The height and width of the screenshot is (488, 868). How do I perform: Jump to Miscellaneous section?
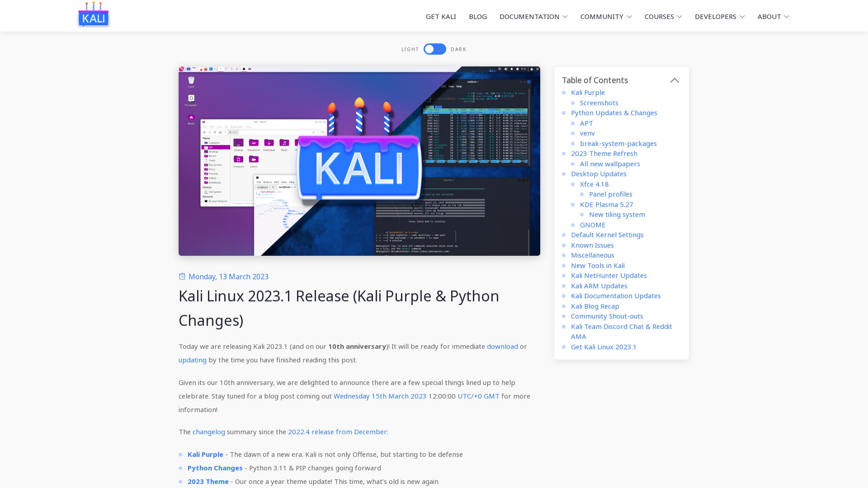tap(592, 255)
